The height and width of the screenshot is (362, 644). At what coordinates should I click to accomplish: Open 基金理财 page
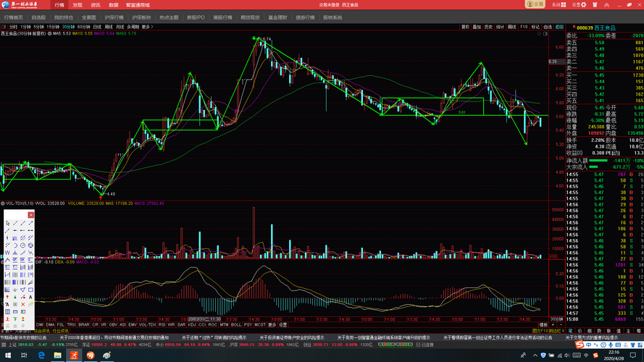pos(277,17)
